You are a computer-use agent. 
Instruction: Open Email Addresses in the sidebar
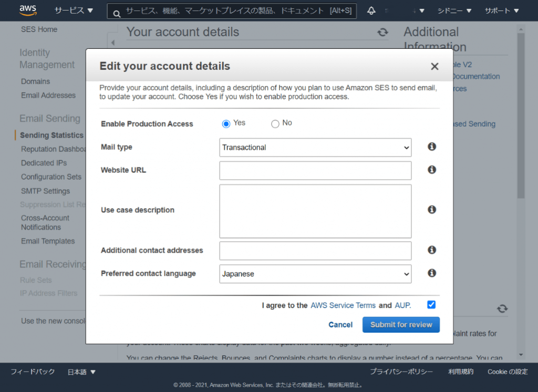click(x=48, y=96)
